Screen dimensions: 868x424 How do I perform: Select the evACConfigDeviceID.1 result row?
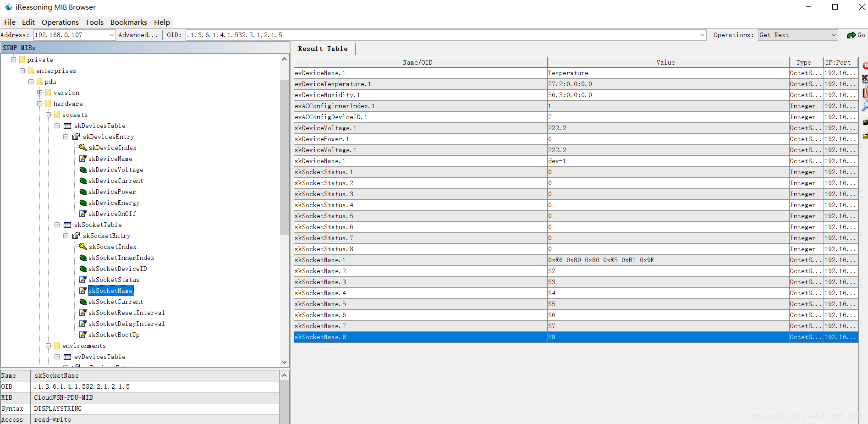click(x=576, y=117)
